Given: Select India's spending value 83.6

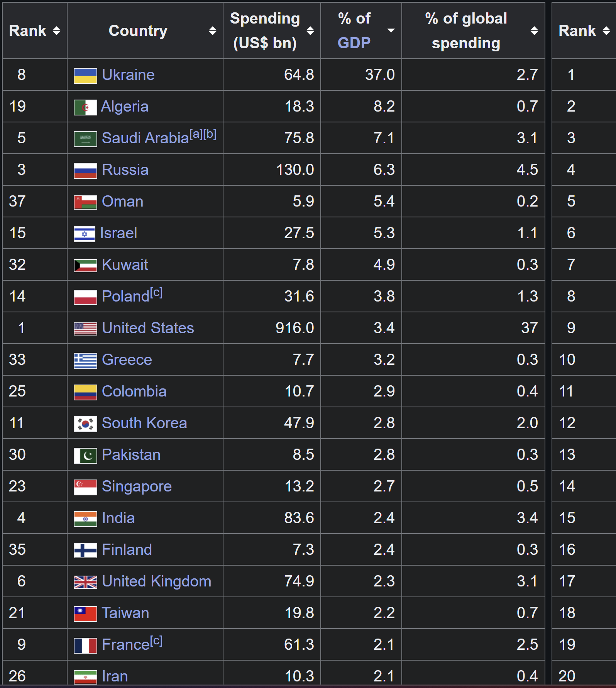Looking at the screenshot, I should point(299,518).
